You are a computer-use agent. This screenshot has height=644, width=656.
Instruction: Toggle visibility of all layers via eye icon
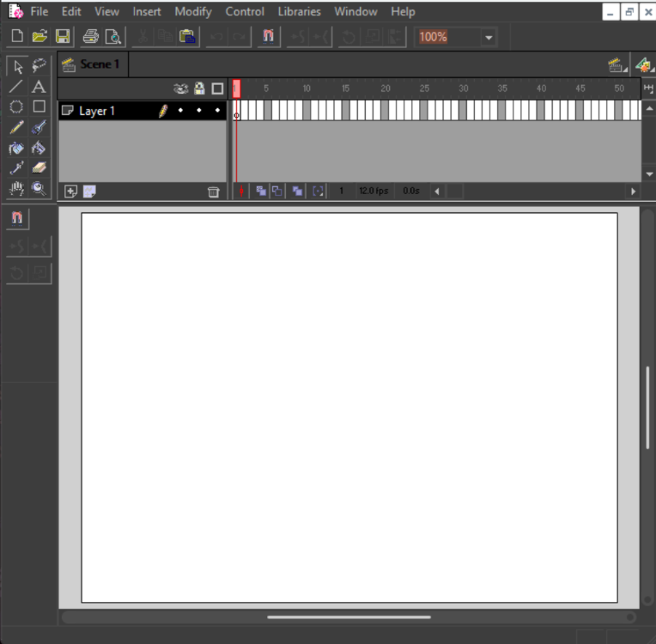coord(180,88)
